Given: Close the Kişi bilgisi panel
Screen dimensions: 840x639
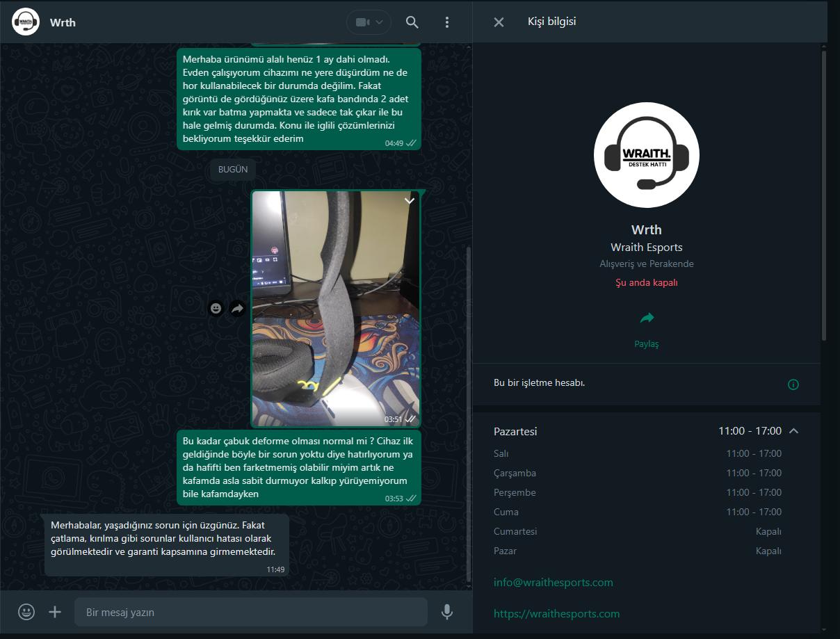Looking at the screenshot, I should [x=499, y=22].
